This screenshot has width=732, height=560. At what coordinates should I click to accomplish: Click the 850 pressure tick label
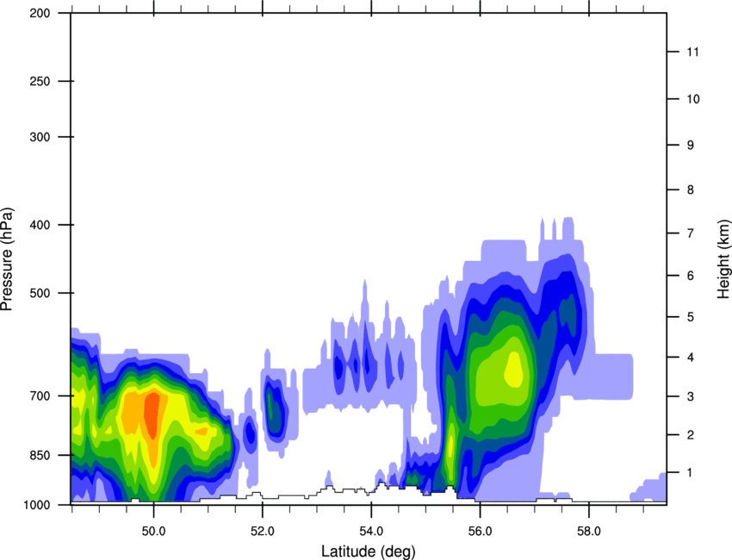tap(40, 455)
